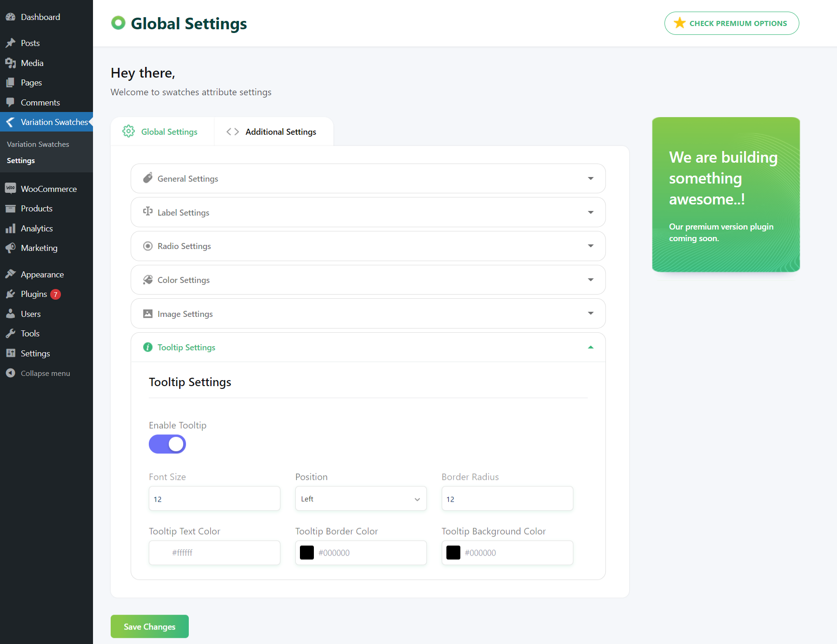The image size is (837, 644).
Task: Click the WooCommerce woo icon
Action: point(10,189)
